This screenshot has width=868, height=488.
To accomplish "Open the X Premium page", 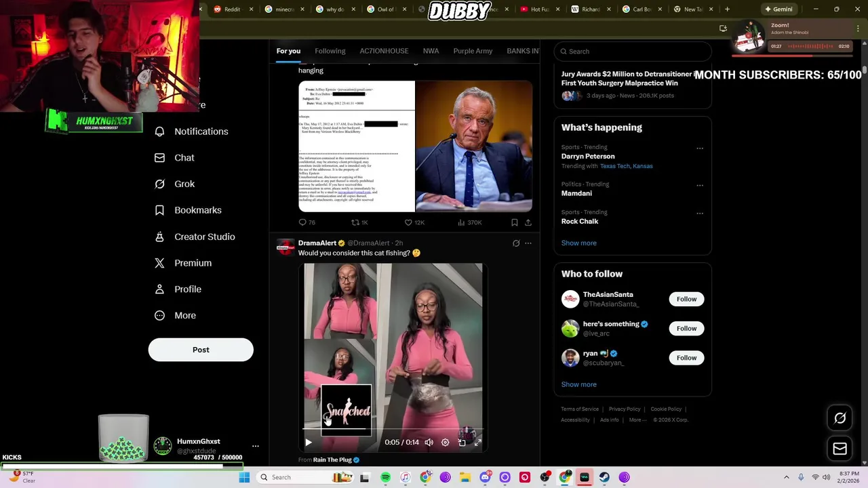I will [183, 263].
